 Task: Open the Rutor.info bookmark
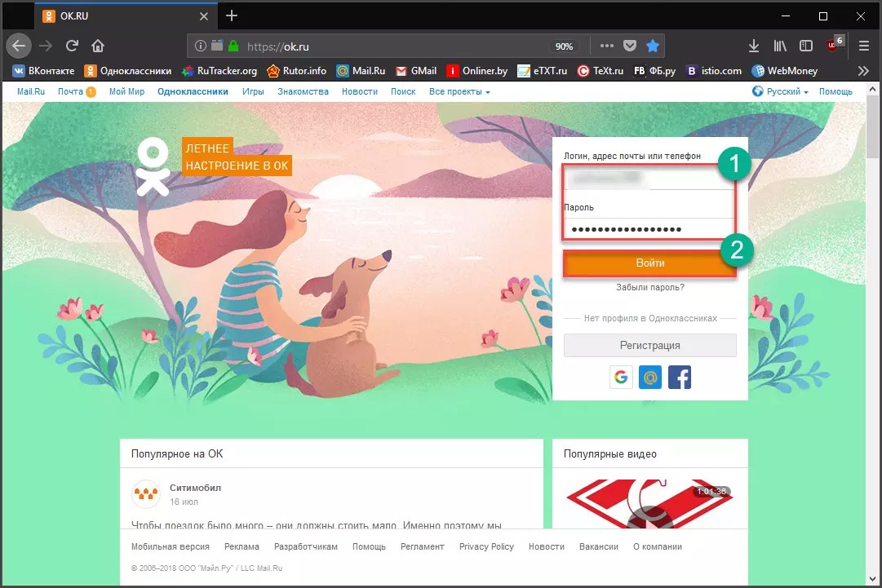296,71
